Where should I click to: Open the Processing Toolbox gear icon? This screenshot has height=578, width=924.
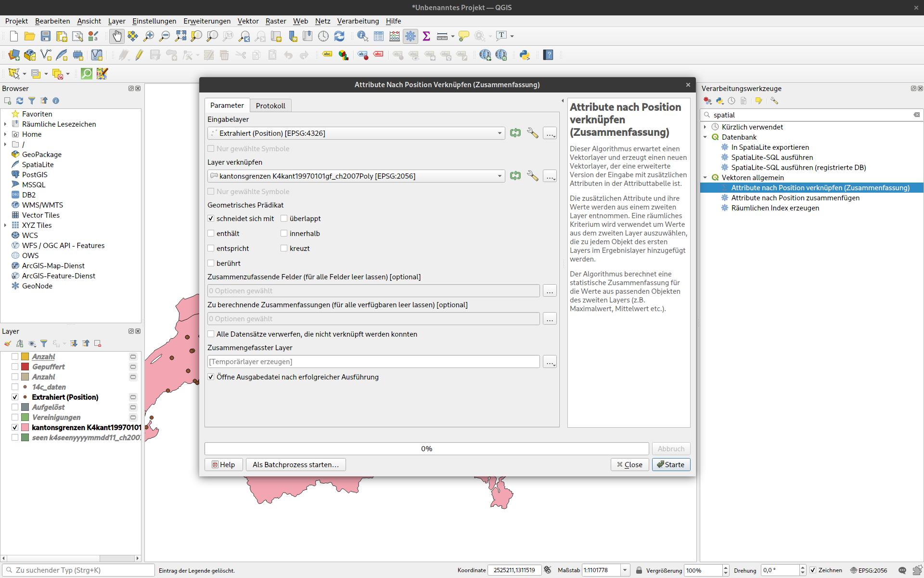411,36
